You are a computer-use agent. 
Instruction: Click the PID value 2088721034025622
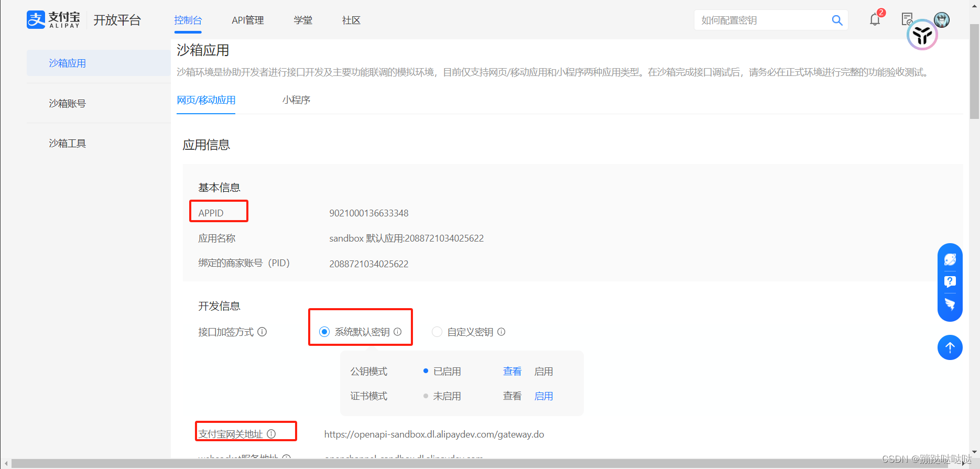pyautogui.click(x=369, y=264)
